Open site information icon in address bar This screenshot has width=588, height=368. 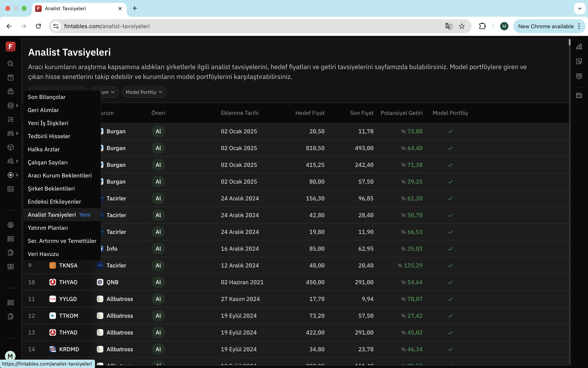pyautogui.click(x=56, y=26)
